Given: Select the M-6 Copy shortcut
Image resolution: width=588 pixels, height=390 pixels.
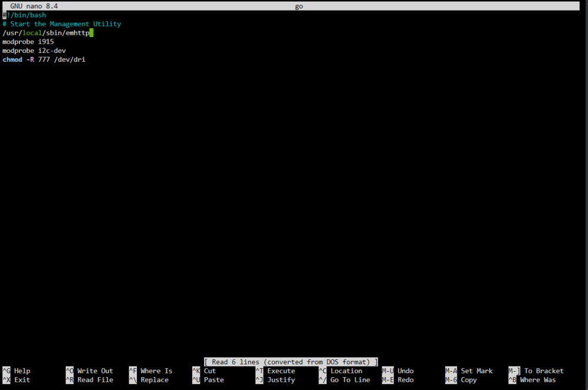Looking at the screenshot, I should (x=461, y=380).
